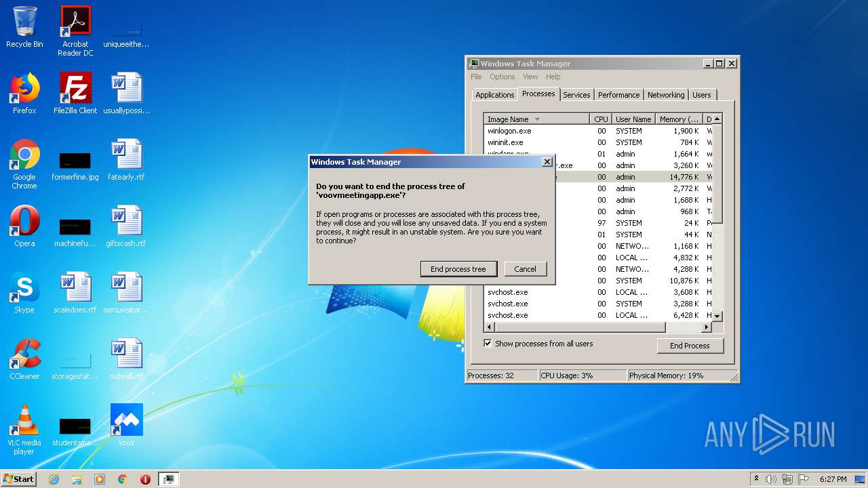Open the volume speaker tray icon
This screenshot has width=868, height=488.
click(x=771, y=479)
